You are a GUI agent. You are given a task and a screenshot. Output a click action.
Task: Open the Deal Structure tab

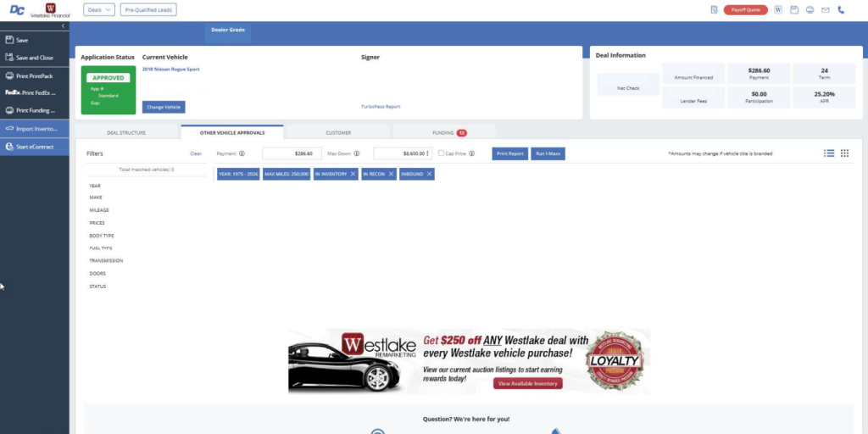127,133
